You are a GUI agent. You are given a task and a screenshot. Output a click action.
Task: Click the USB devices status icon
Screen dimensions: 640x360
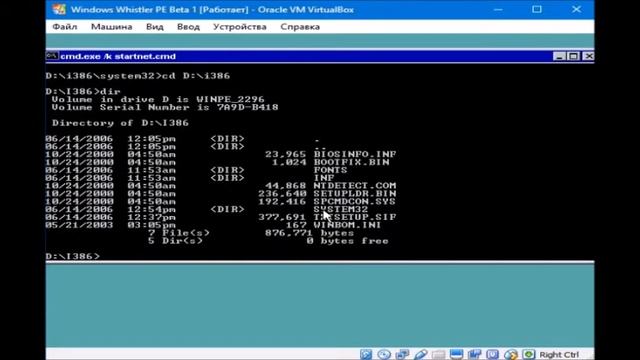tap(420, 354)
